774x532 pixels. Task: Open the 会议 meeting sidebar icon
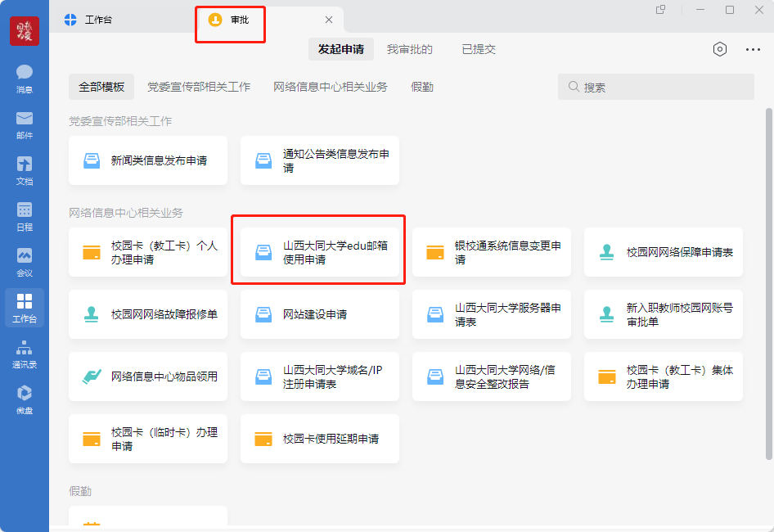tap(25, 263)
